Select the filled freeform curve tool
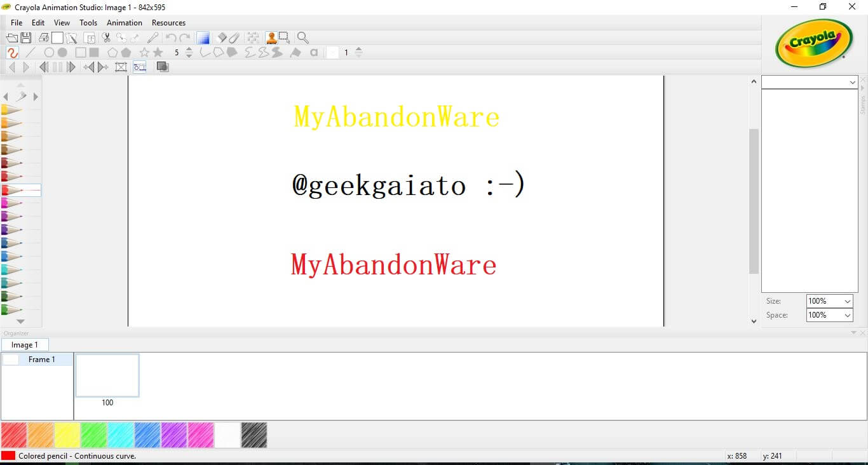 click(x=277, y=53)
